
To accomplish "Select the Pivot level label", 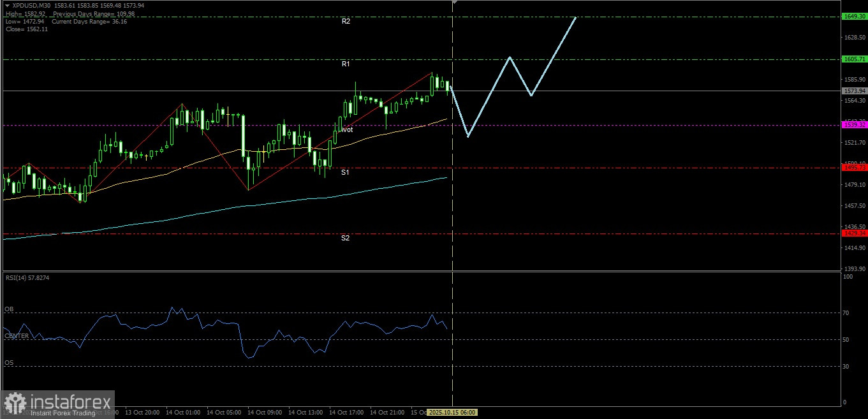I will coord(346,129).
